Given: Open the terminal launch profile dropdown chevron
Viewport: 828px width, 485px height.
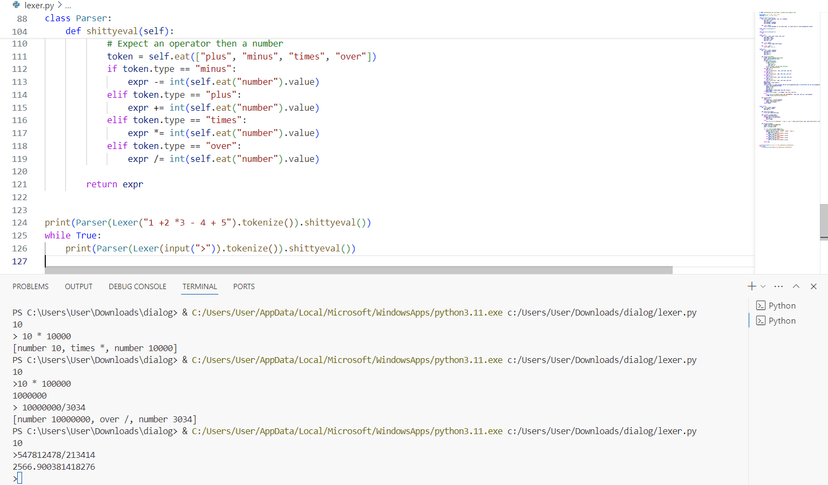Looking at the screenshot, I should point(763,287).
